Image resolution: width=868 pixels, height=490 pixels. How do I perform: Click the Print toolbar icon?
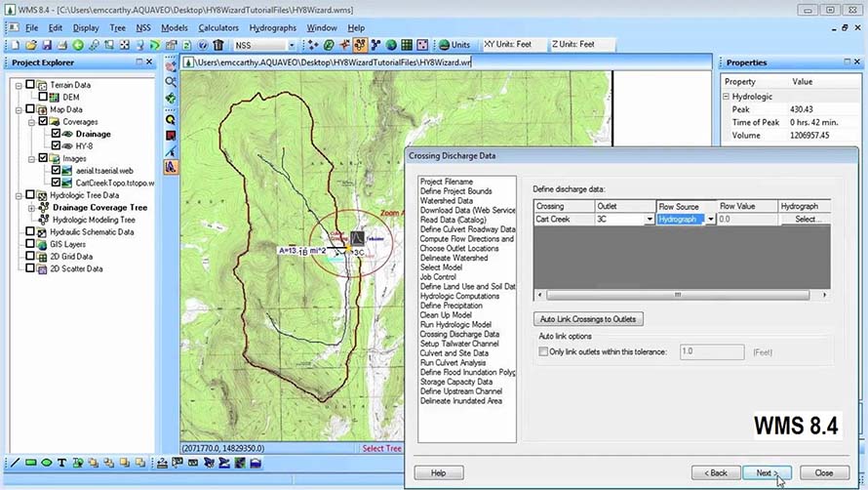pos(62,45)
